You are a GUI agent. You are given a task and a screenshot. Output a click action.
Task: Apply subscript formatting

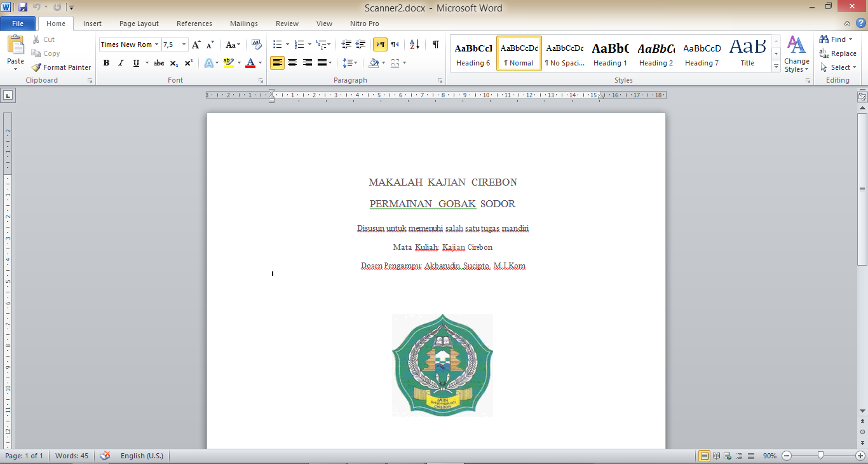pos(175,63)
